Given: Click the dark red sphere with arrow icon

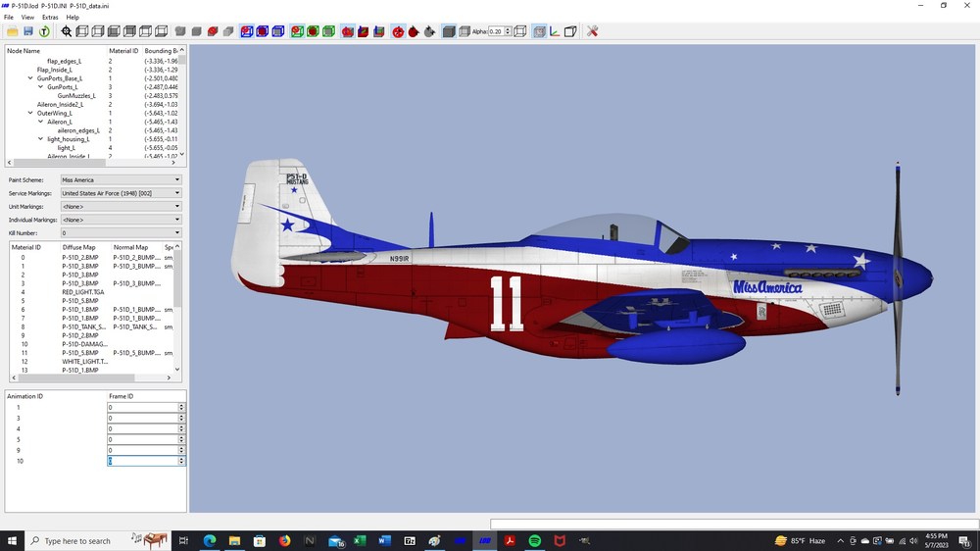Looking at the screenshot, I should coord(414,31).
